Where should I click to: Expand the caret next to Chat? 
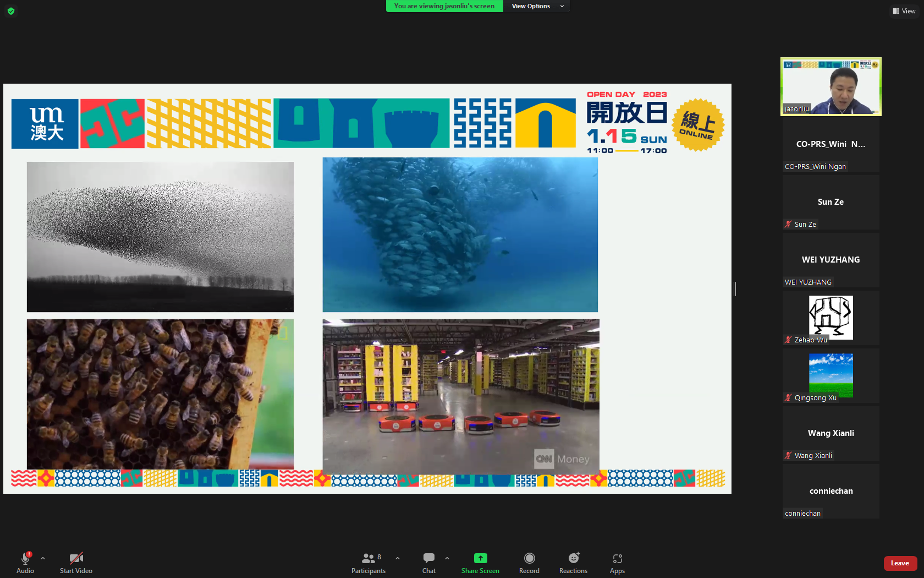(x=447, y=558)
